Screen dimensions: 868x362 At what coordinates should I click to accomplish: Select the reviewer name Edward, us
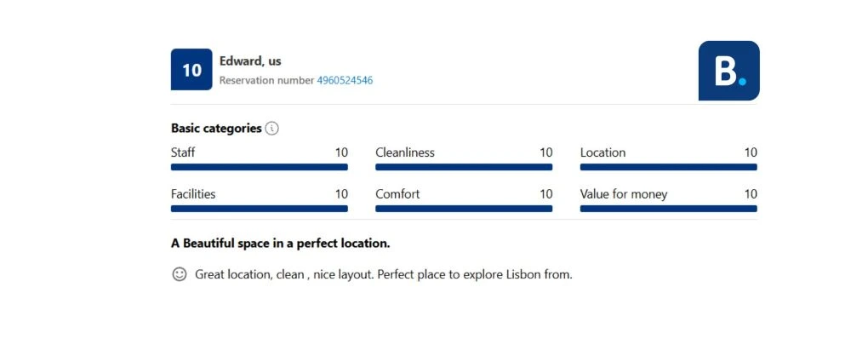[250, 61]
